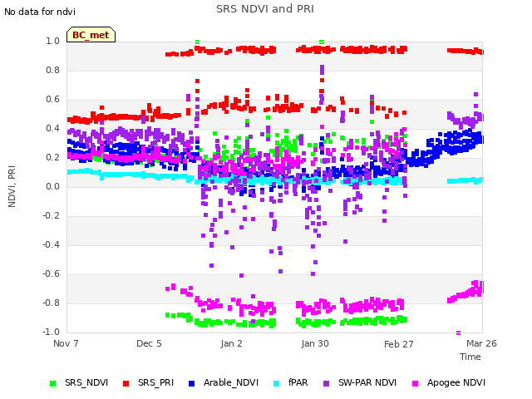Click the Mar 26 x-axis tick label

[481, 343]
